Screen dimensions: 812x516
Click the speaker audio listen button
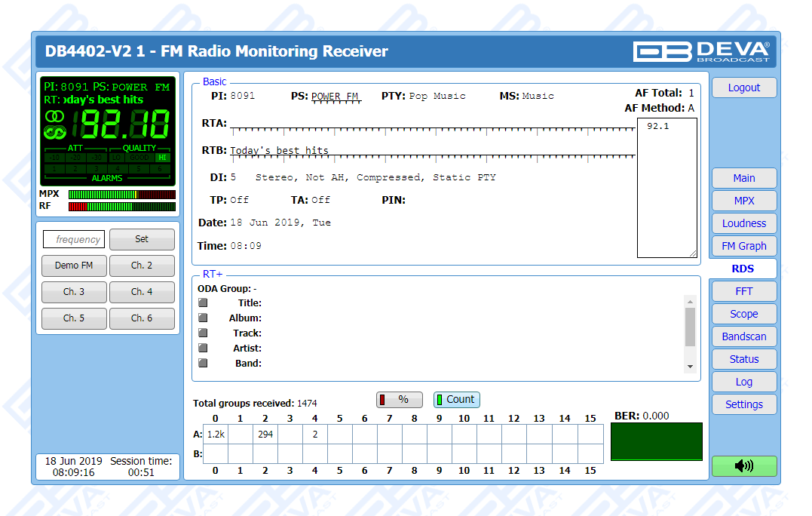[743, 466]
